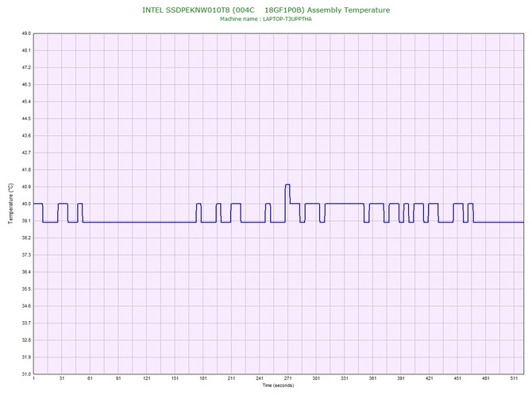Click the Machine name LAPTOP-T3UPPTHA subtitle
The width and height of the screenshot is (532, 399).
(266, 19)
